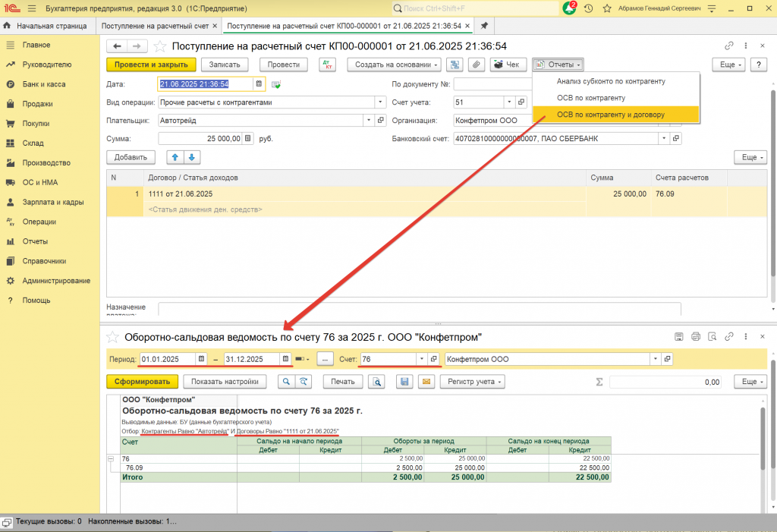This screenshot has width=777, height=532.
Task: Open favorites star in the title bar
Action: (x=607, y=8)
